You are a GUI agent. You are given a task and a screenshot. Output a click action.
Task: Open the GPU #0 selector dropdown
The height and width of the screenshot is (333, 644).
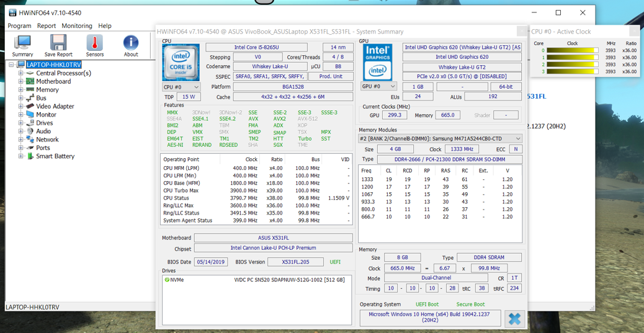378,86
